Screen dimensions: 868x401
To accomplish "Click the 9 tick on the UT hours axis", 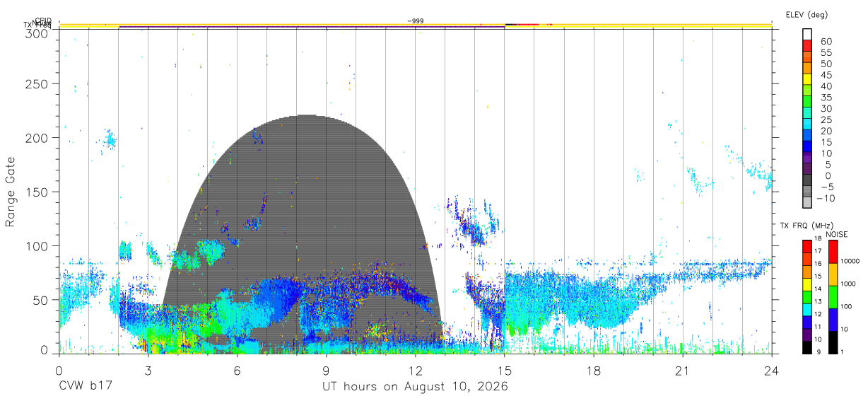I will [x=326, y=370].
